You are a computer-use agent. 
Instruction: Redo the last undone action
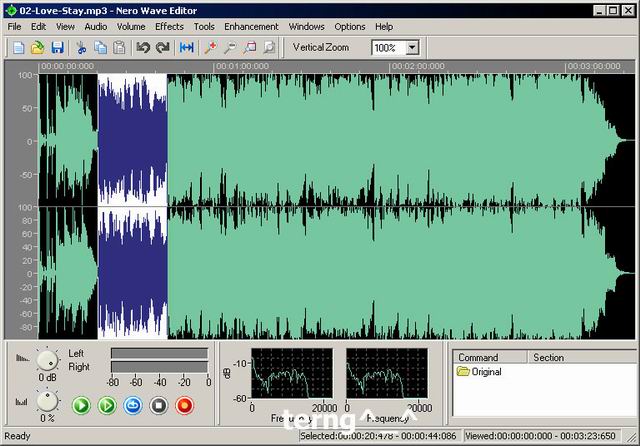(162, 48)
